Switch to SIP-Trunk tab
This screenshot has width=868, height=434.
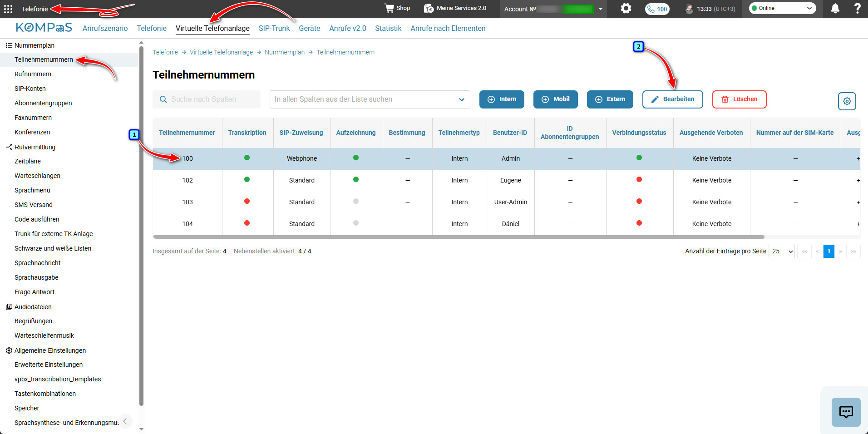pyautogui.click(x=274, y=28)
